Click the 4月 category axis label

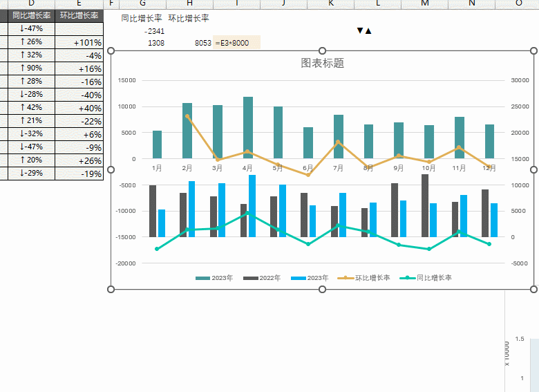pyautogui.click(x=247, y=168)
